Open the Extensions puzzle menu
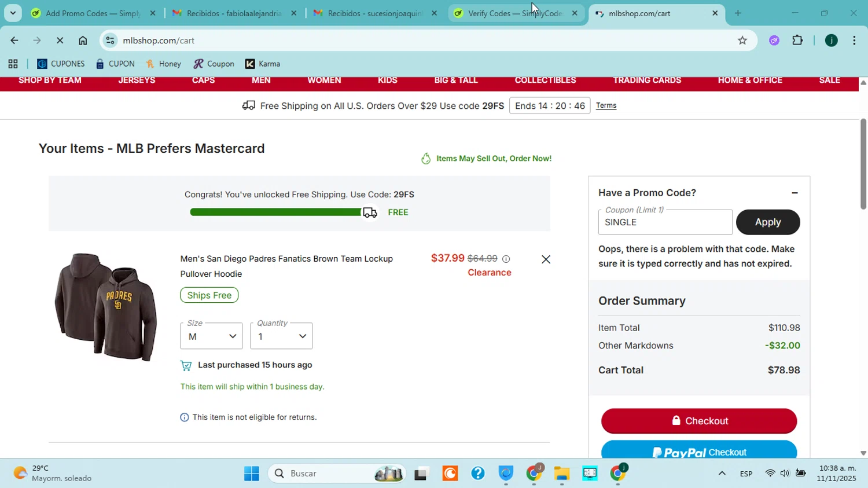 (x=797, y=41)
